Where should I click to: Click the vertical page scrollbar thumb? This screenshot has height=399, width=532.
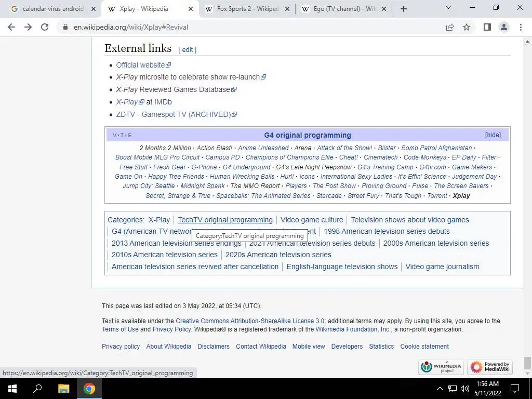coord(527,363)
